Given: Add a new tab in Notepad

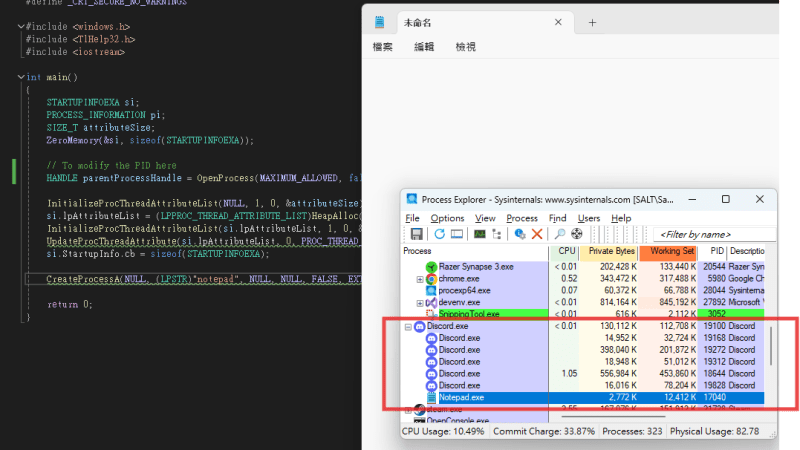Looking at the screenshot, I should (x=592, y=22).
